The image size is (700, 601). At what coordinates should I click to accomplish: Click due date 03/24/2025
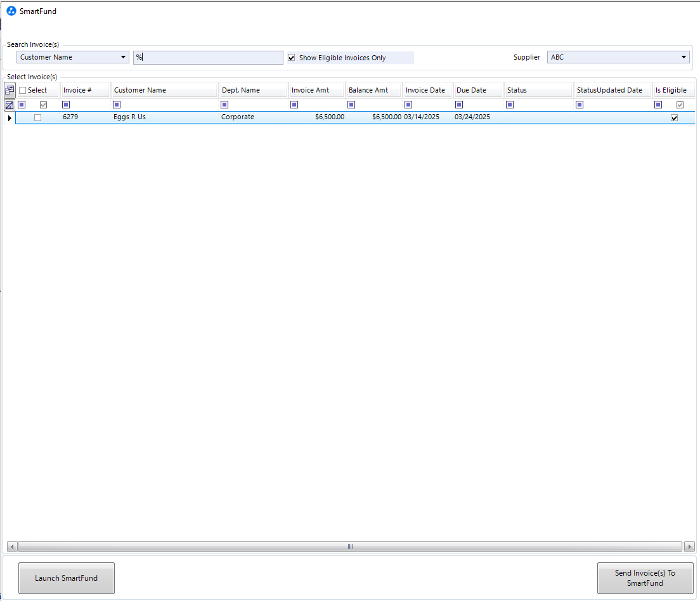click(x=479, y=117)
